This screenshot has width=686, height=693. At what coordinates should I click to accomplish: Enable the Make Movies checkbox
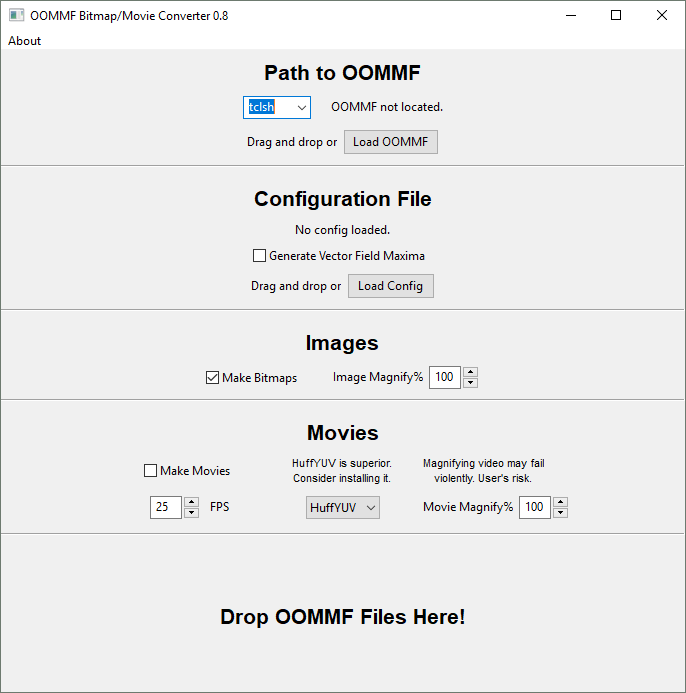[150, 470]
